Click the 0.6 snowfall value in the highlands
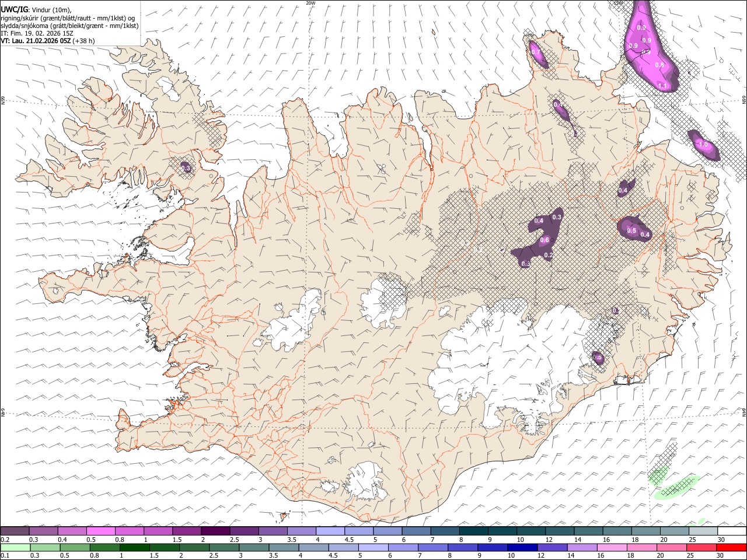747x560 pixels. pyautogui.click(x=545, y=240)
